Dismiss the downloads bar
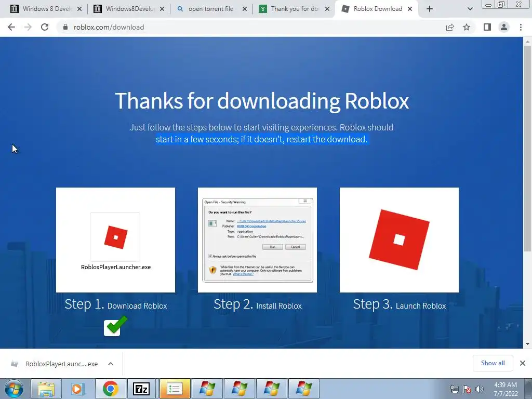532x399 pixels. click(x=523, y=363)
